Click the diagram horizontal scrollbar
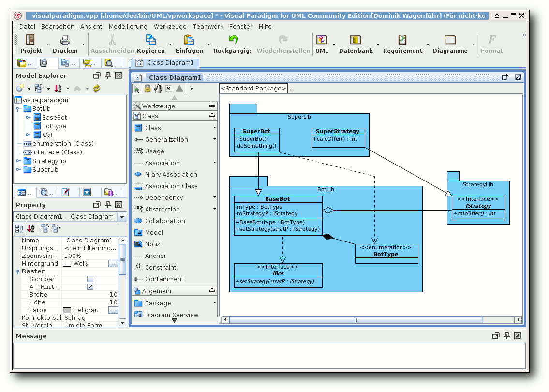The width and height of the screenshot is (549, 392). tap(356, 320)
